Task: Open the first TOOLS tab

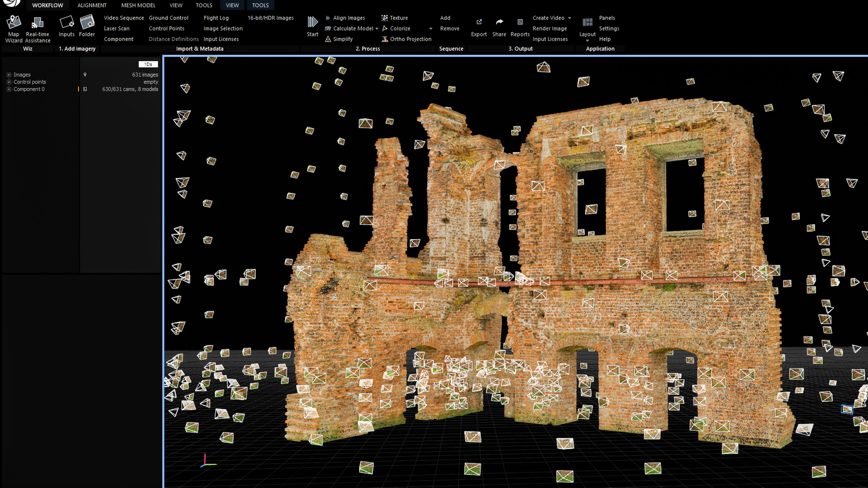Action: coord(204,5)
